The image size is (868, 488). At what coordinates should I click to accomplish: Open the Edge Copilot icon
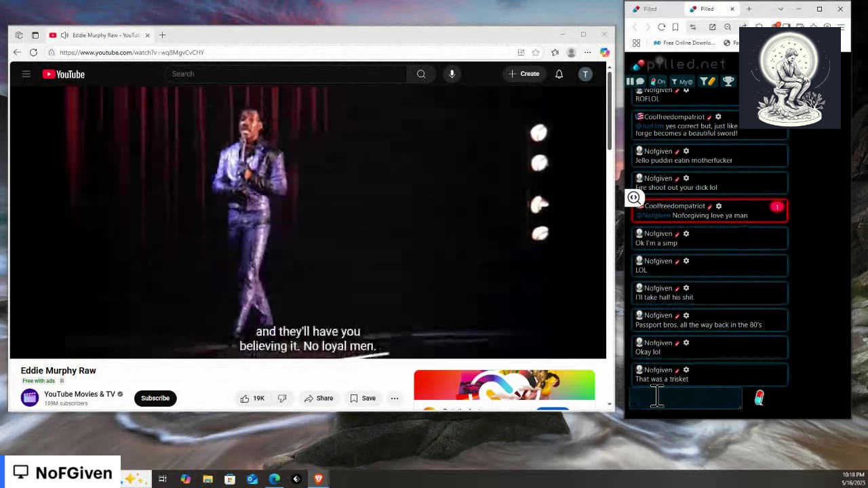[x=604, y=52]
